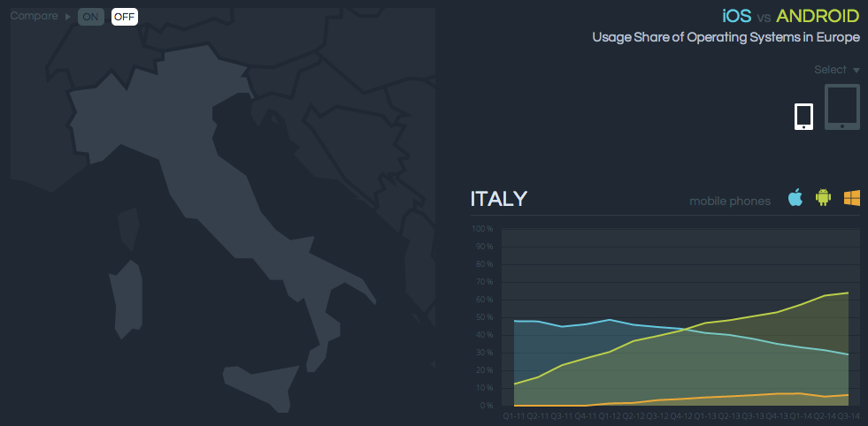Click the ANDROID title text

click(x=818, y=16)
